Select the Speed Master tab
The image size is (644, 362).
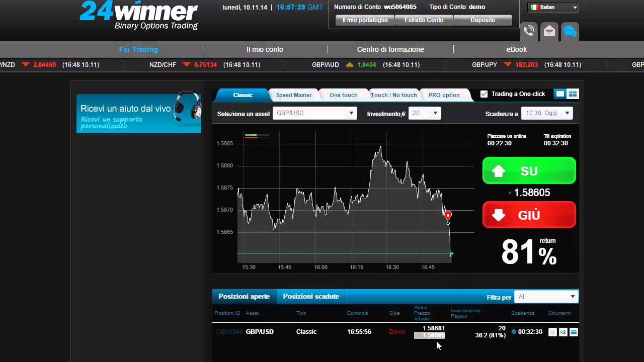pyautogui.click(x=294, y=95)
